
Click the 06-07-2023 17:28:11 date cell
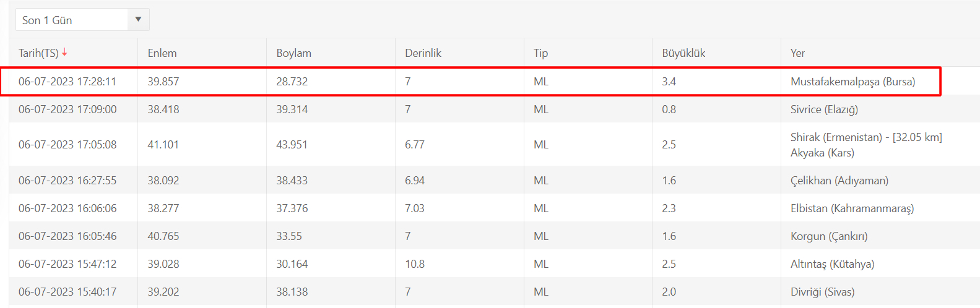[67, 82]
